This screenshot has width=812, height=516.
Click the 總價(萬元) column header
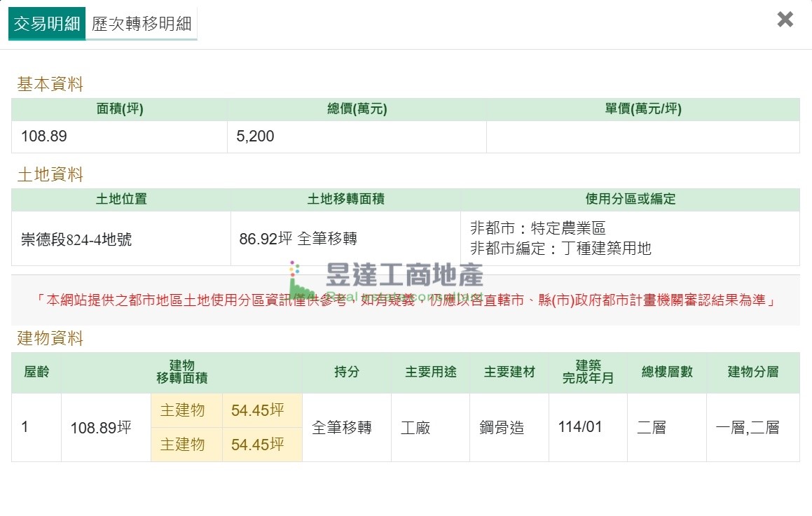(357, 109)
